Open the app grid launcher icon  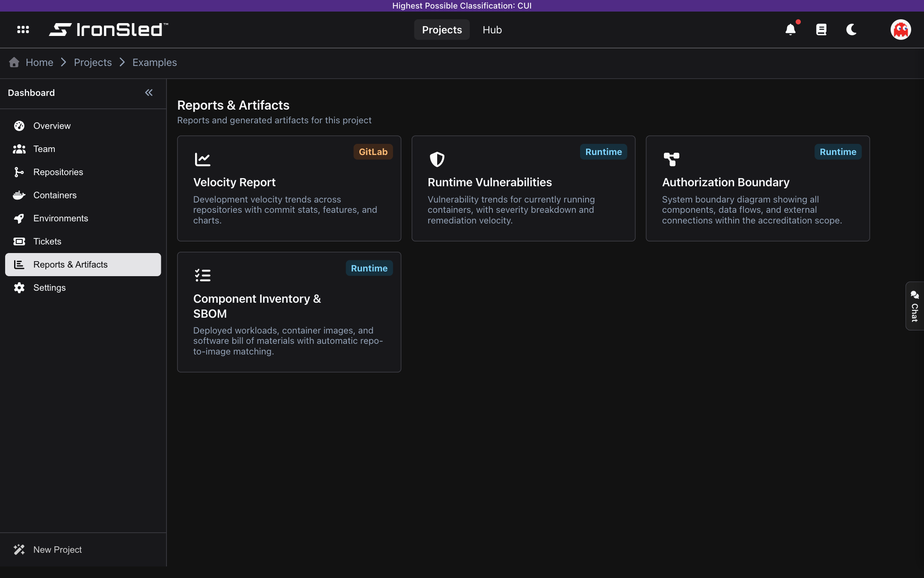23,30
